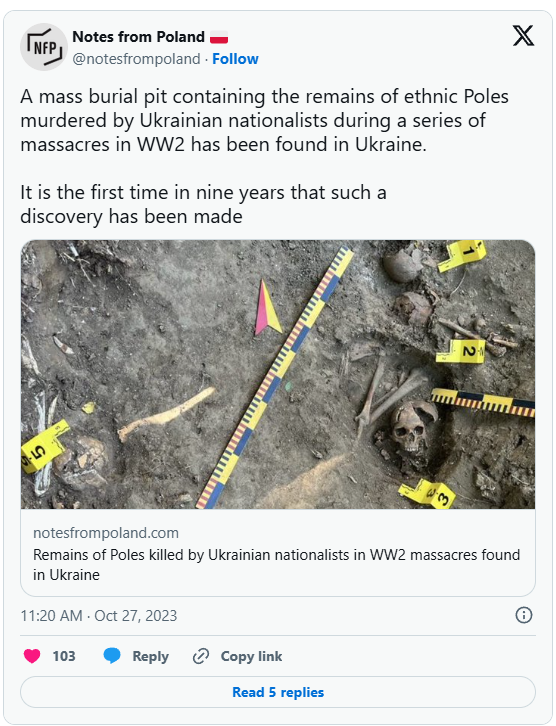Click the X logo icon
This screenshot has width=556, height=726.
[523, 36]
